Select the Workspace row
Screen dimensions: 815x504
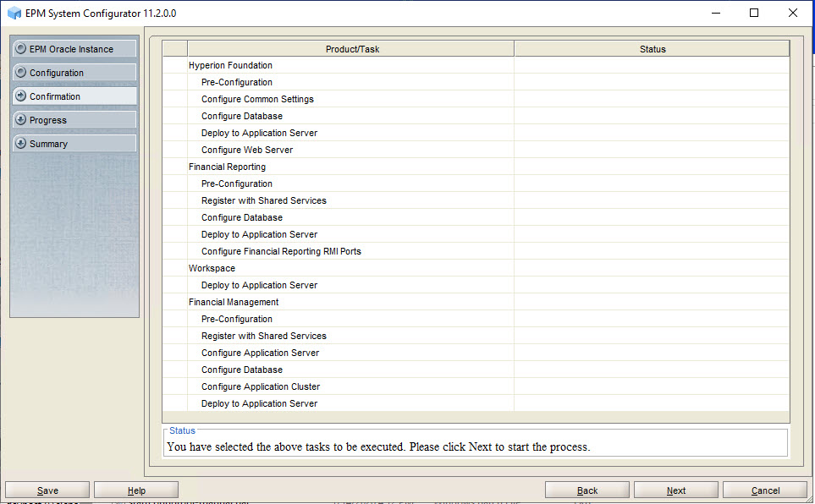[x=476, y=268]
